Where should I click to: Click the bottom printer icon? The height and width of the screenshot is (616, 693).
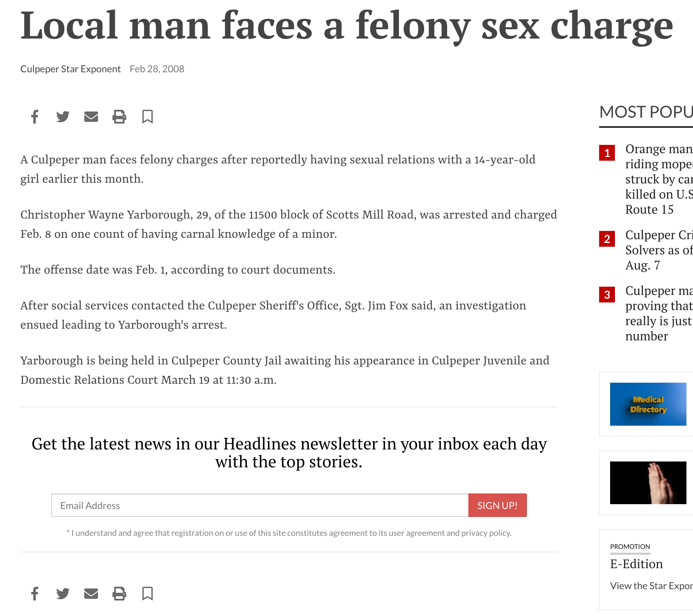(x=119, y=594)
